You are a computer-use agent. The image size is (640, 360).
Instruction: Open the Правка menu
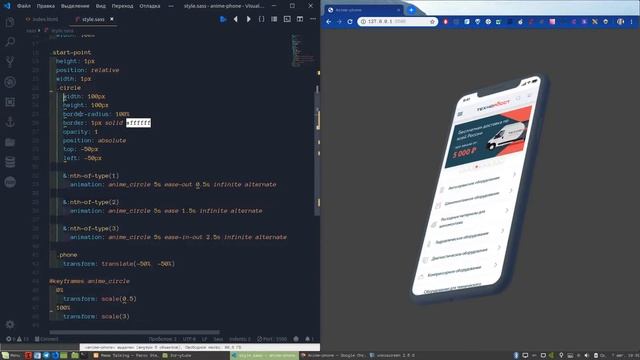click(45, 6)
